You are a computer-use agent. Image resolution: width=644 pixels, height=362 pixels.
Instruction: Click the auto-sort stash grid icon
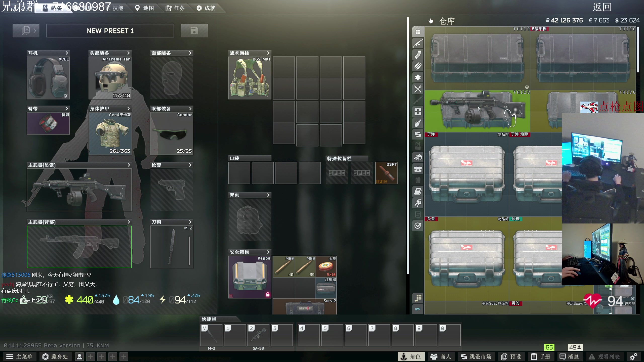pos(418,298)
